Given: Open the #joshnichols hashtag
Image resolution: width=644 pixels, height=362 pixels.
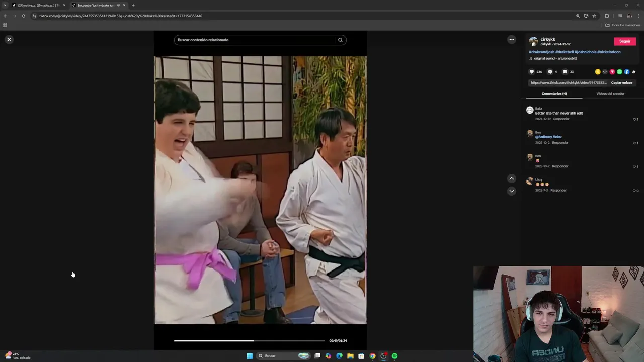Looking at the screenshot, I should click(x=586, y=52).
